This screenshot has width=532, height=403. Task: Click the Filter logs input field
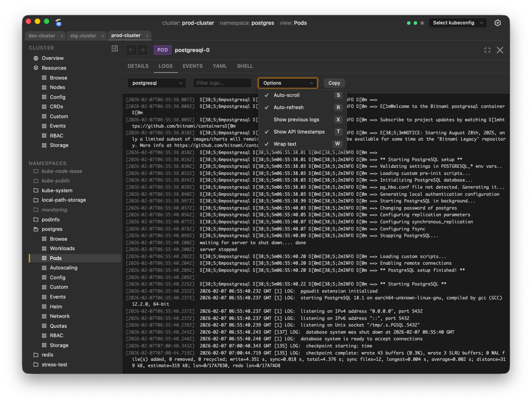click(x=222, y=83)
